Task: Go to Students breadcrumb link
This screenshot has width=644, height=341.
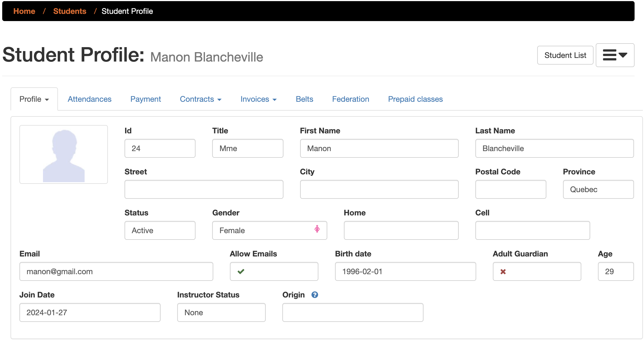Action: pyautogui.click(x=70, y=11)
